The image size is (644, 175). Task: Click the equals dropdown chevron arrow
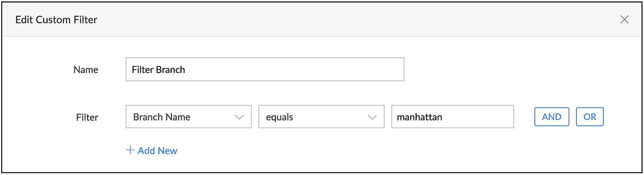[372, 117]
